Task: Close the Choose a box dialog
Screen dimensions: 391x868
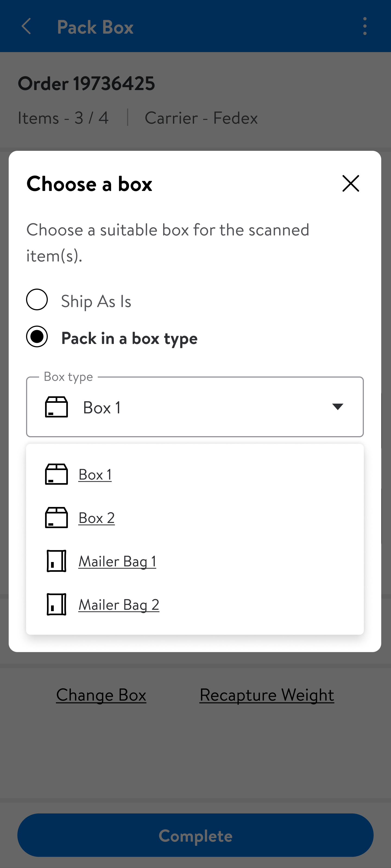Action: (351, 184)
